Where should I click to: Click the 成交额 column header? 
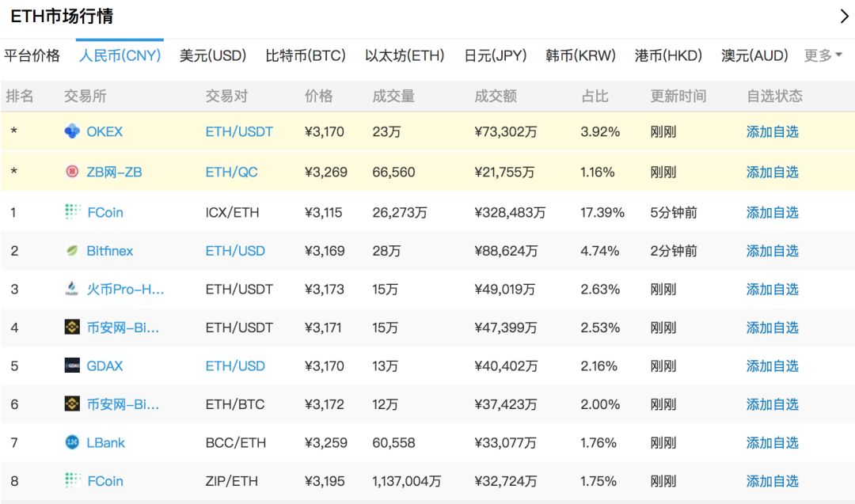pyautogui.click(x=496, y=97)
